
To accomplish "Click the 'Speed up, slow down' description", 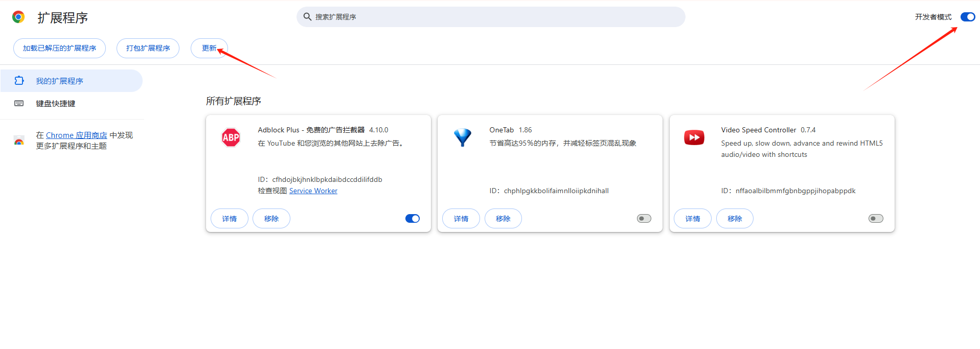I will click(802, 149).
